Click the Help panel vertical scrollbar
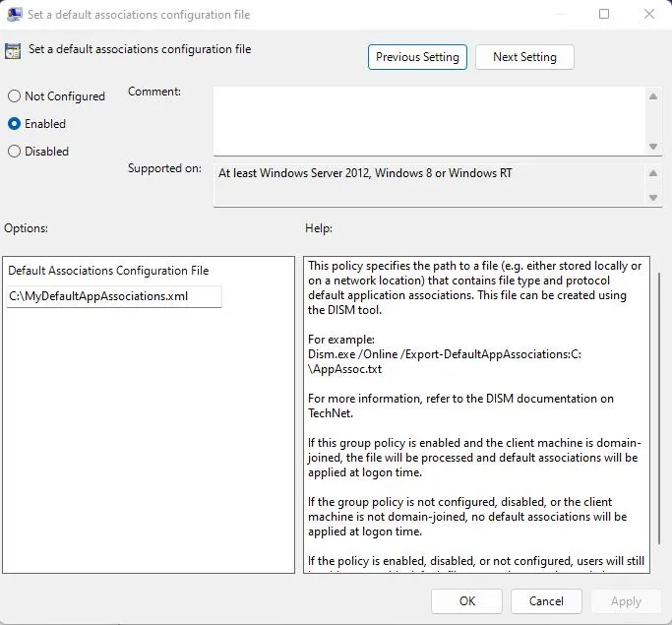Viewport: 672px width, 625px height. pos(659,408)
